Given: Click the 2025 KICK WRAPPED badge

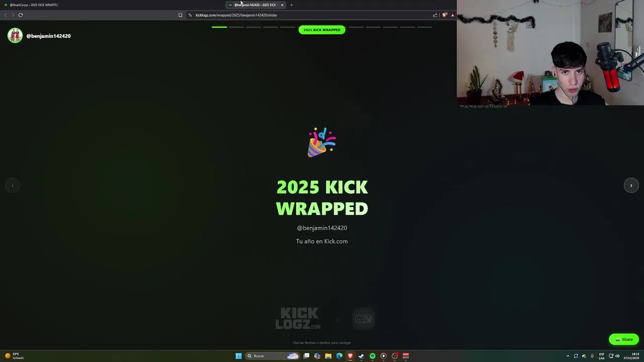Looking at the screenshot, I should coord(322,30).
